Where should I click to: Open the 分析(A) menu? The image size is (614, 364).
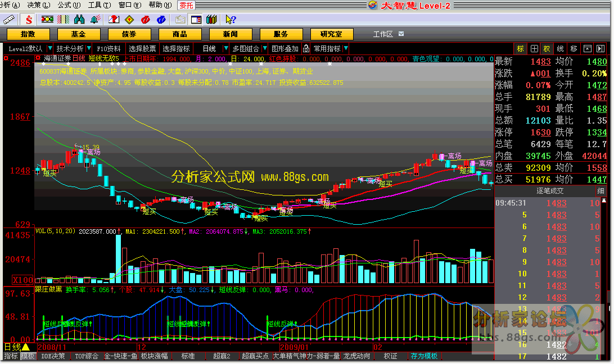(x=10, y=5)
